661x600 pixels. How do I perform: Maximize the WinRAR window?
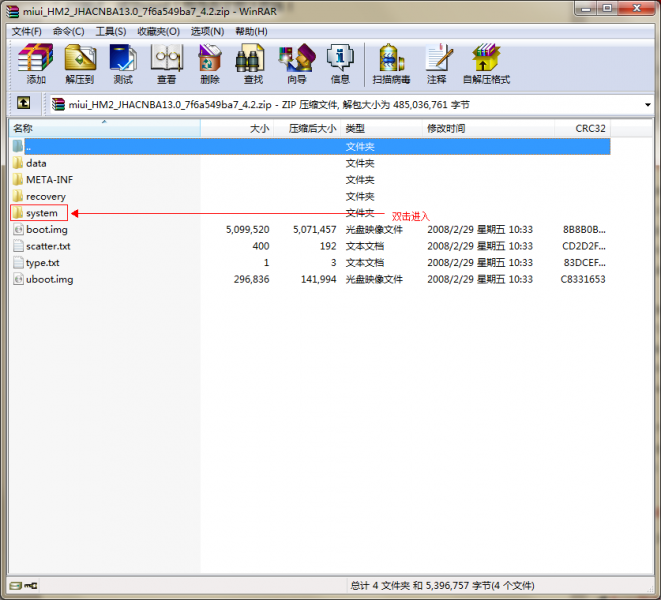607,8
